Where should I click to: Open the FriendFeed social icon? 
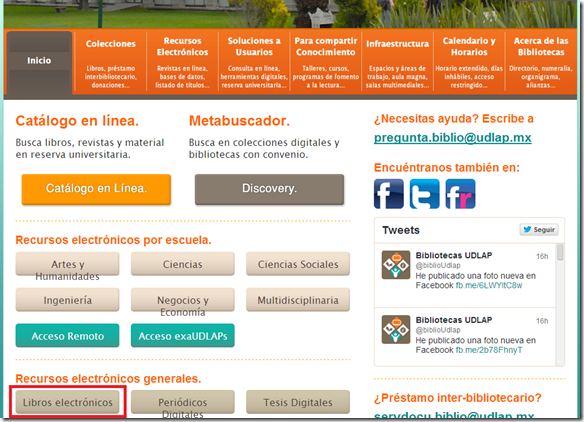(x=460, y=194)
